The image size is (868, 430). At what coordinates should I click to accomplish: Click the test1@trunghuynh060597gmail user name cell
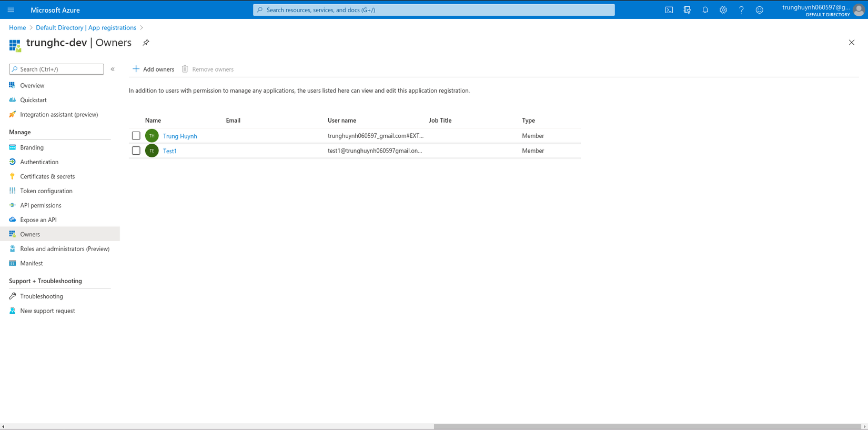coord(375,151)
